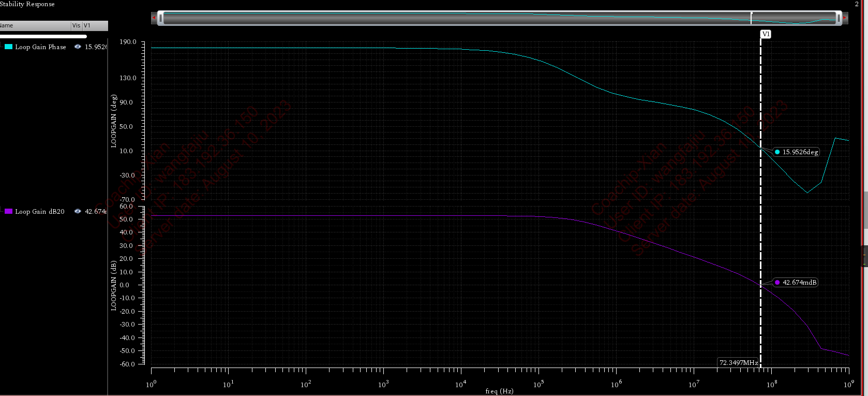Click the Vis column header

point(77,25)
